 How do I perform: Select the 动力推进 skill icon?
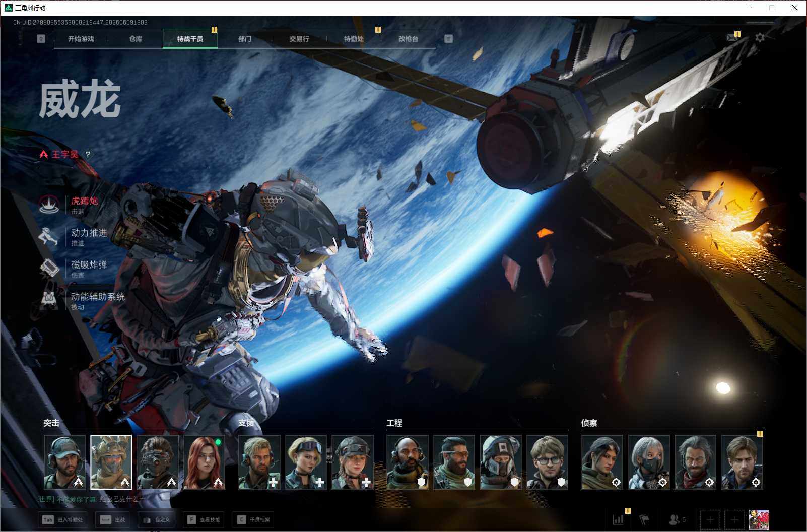pos(49,236)
